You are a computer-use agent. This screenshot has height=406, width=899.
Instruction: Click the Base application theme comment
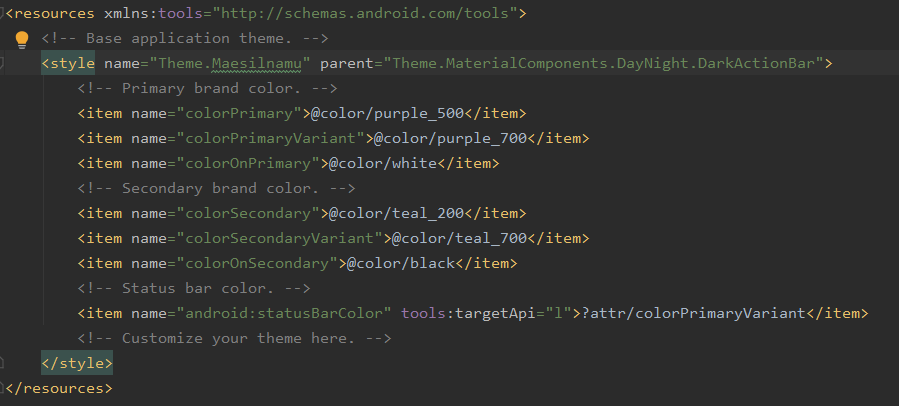click(185, 38)
